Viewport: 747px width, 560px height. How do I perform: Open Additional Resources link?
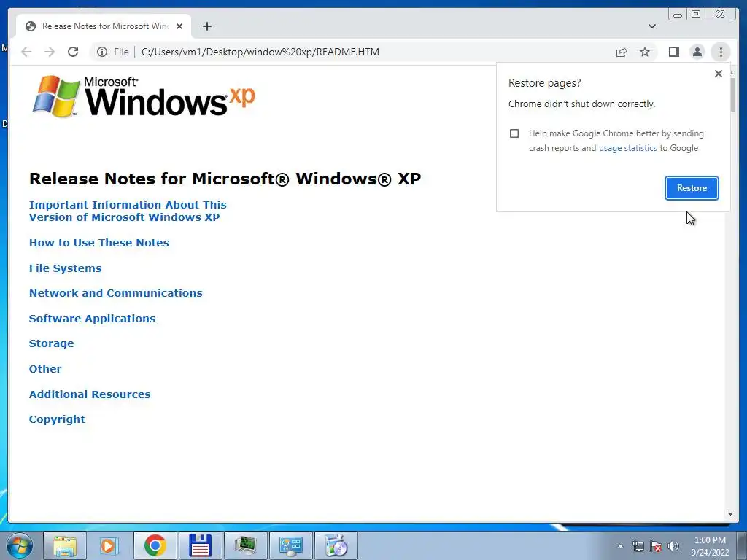click(x=90, y=394)
